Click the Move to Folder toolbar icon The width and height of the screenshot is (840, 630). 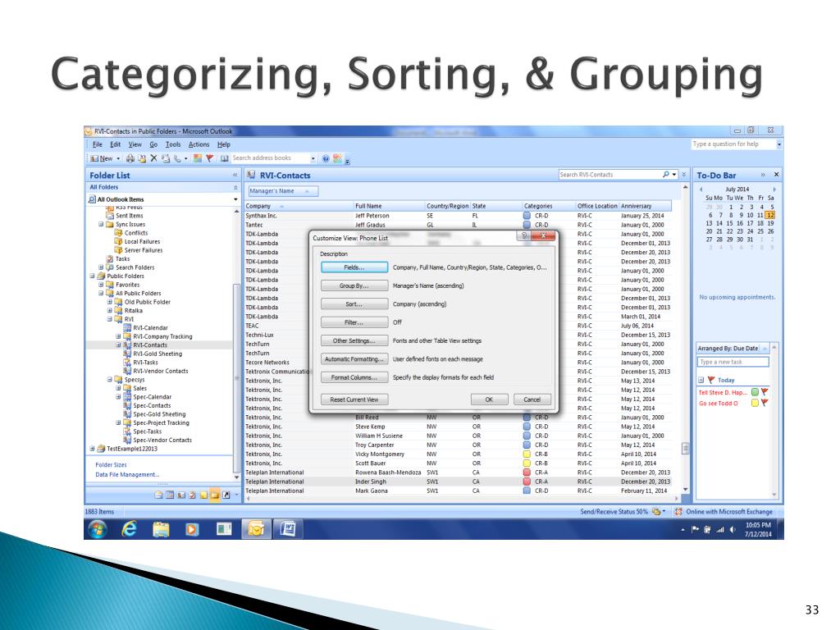point(142,158)
